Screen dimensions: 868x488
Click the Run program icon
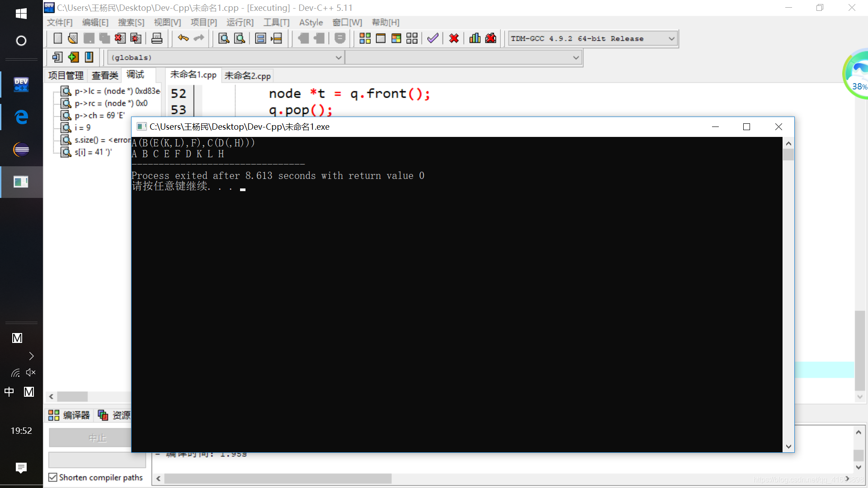pyautogui.click(x=381, y=38)
